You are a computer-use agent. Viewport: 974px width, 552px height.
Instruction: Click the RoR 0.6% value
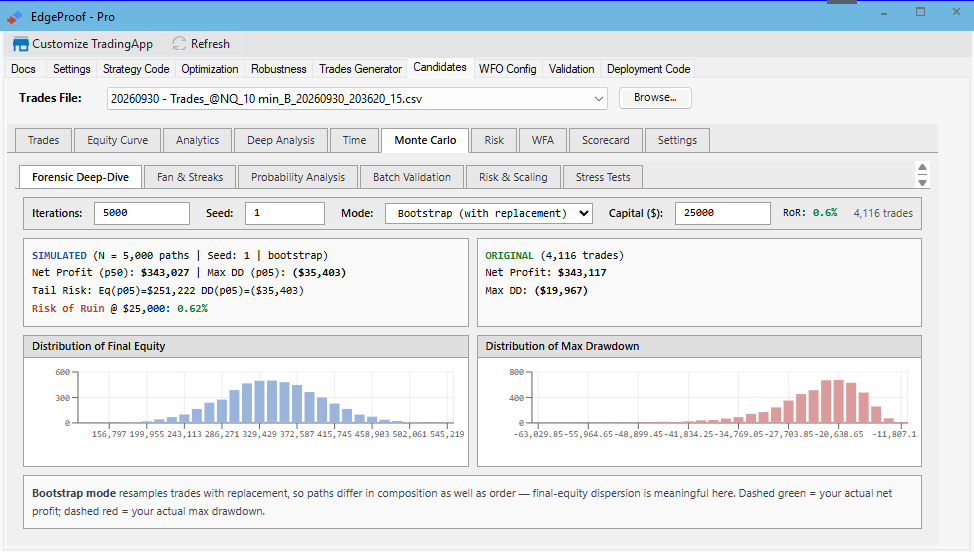[825, 213]
